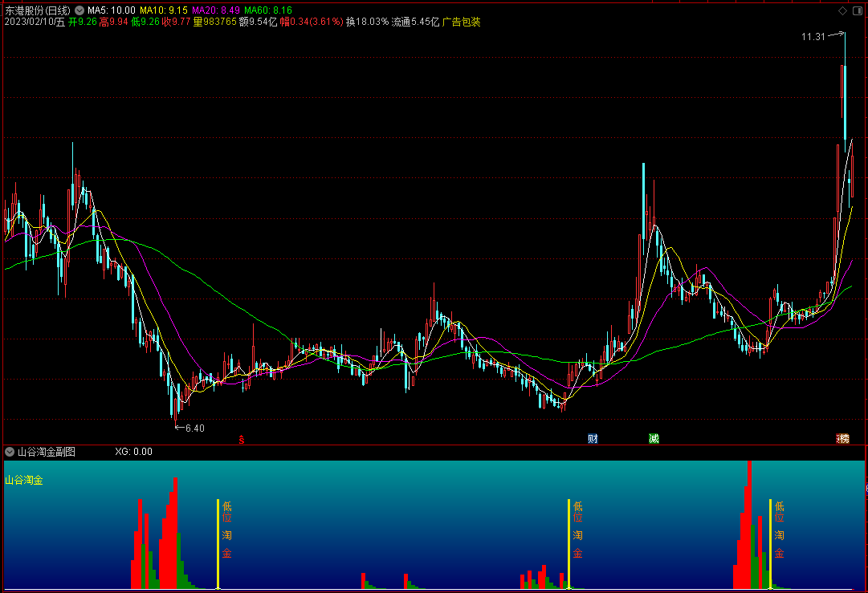This screenshot has height=593, width=868.
Task: Select the MA60: 8.16 indicator label
Action: (x=268, y=10)
